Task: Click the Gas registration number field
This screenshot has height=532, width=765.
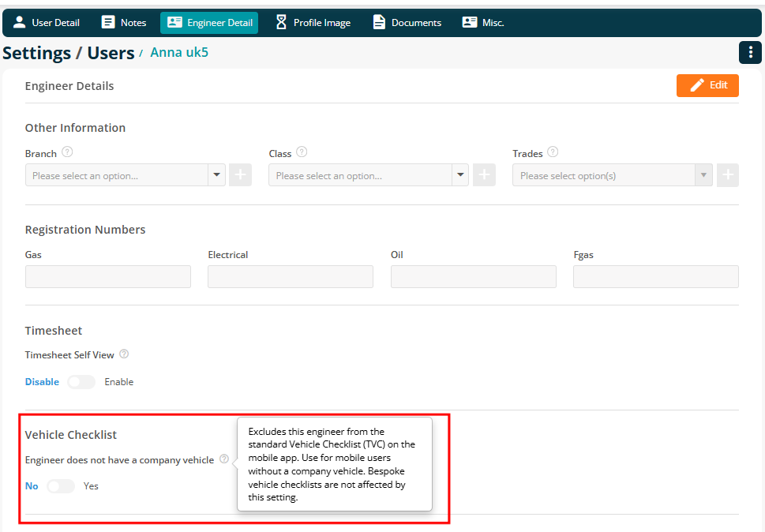Action: (108, 276)
